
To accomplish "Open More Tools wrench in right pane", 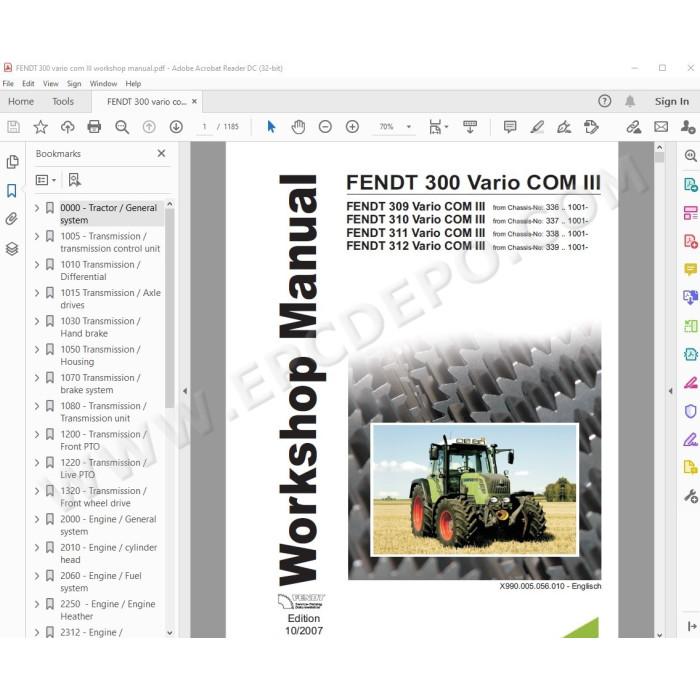I will 691,496.
